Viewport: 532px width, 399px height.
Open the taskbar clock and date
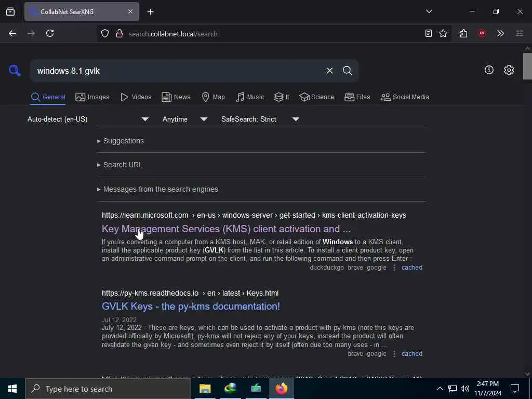[487, 389]
